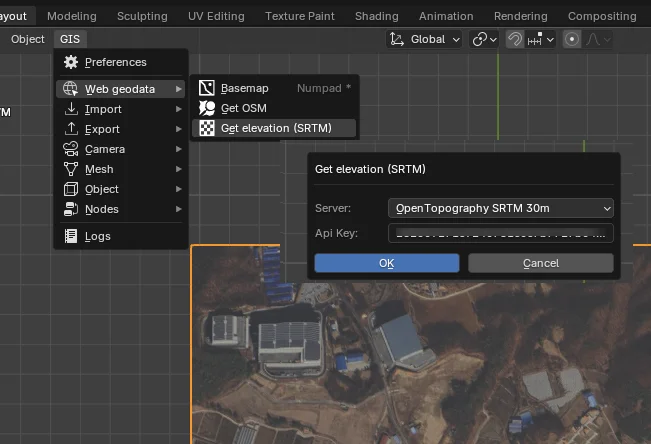Select the Basemap menu entry

274,88
